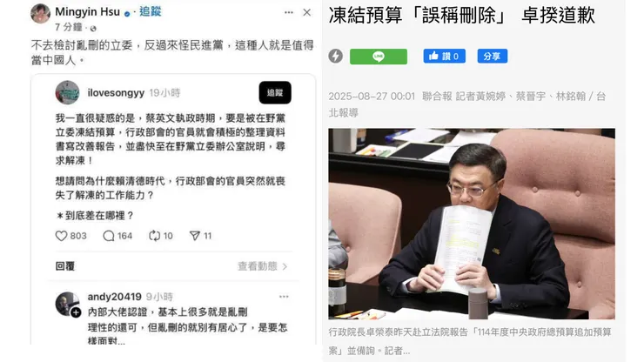Click the globe privacy icon under Mingyin Hsu
The height and width of the screenshot is (362, 644).
(93, 29)
